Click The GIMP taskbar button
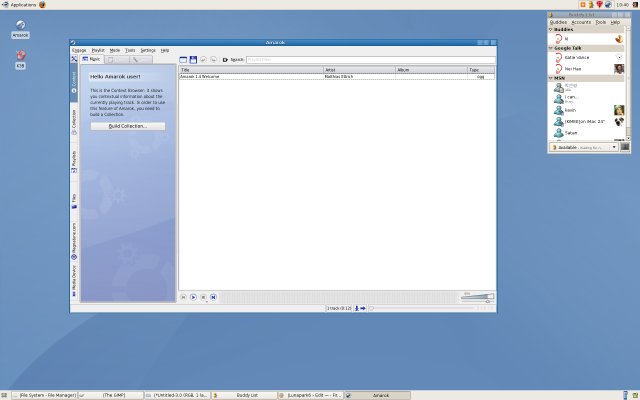The image size is (640, 400). 108,395
